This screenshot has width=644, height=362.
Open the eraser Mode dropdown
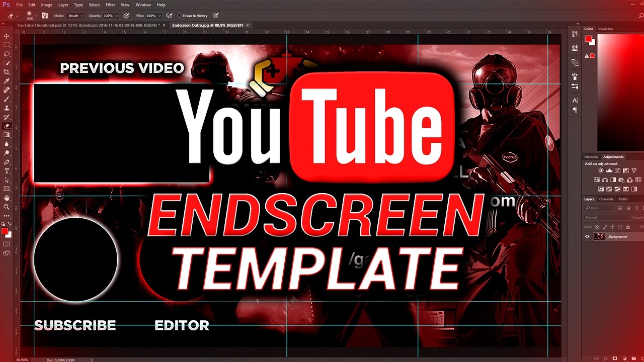coord(75,16)
